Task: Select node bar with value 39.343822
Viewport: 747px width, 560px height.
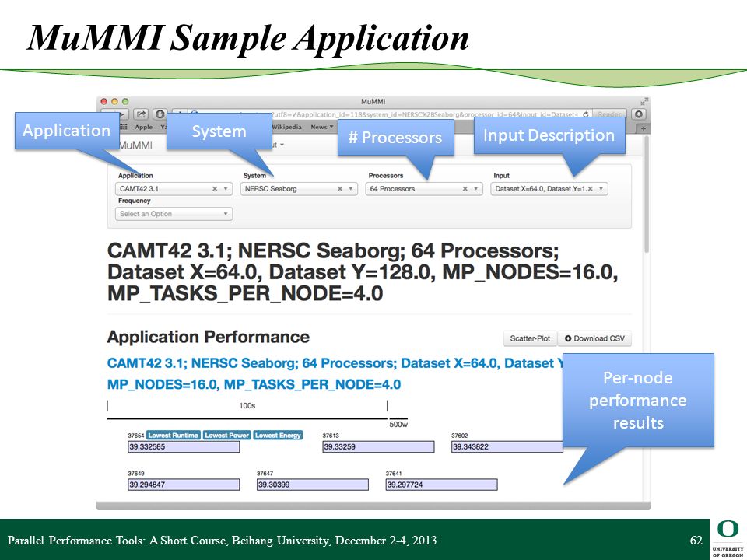Action: click(507, 446)
